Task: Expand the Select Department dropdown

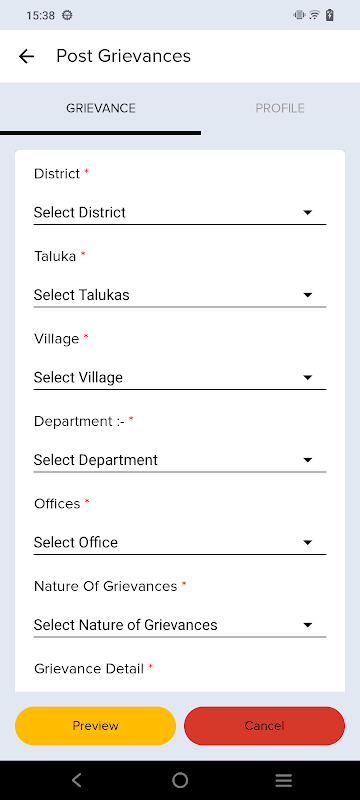Action: (179, 460)
